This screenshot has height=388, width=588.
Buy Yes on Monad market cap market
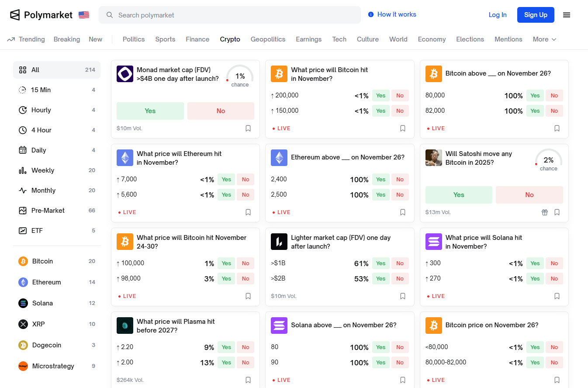[150, 111]
